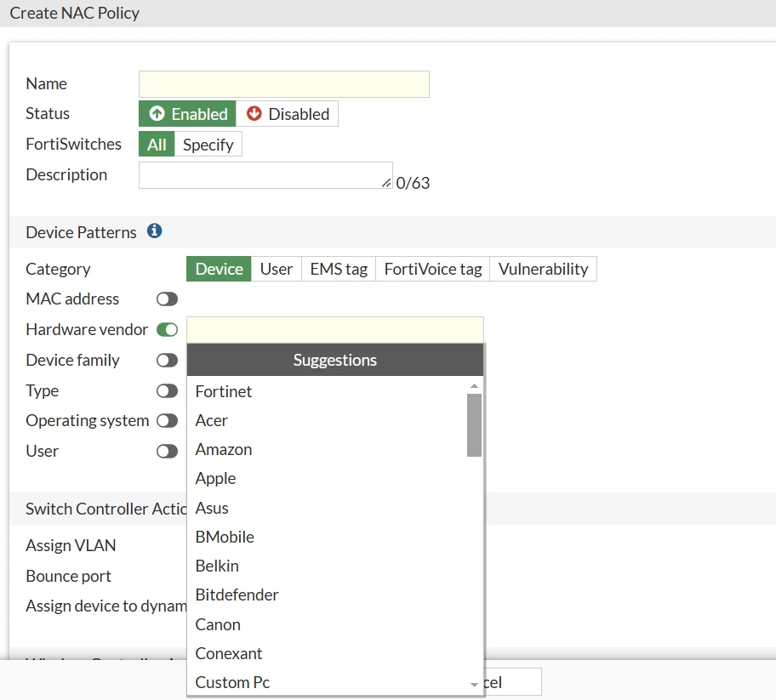Click the Device Patterns info icon
The width and height of the screenshot is (776, 700).
point(154,231)
